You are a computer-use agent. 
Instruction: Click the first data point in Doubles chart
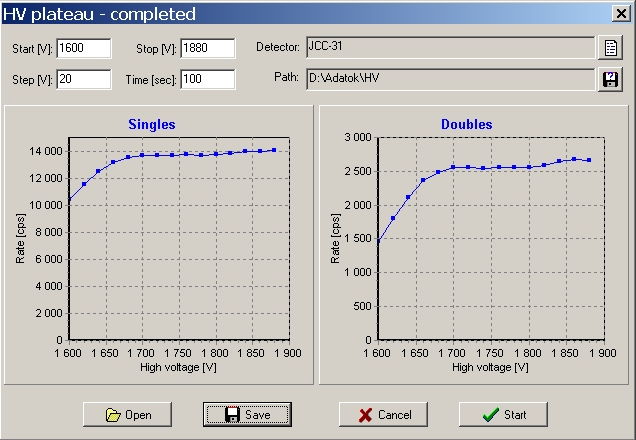[x=378, y=242]
